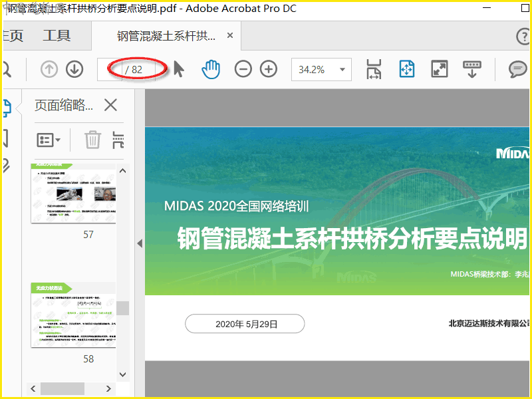The width and height of the screenshot is (532, 399).
Task: Click the 钢管混凝土系杆拱桥分析要点说明 title text
Action: coord(352,239)
